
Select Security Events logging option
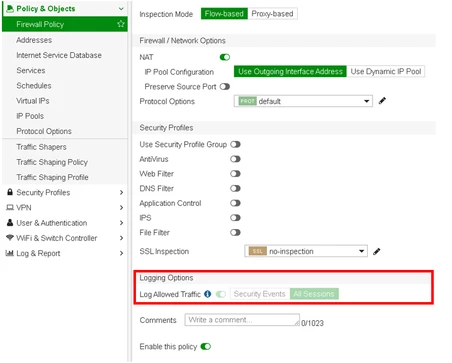(260, 294)
